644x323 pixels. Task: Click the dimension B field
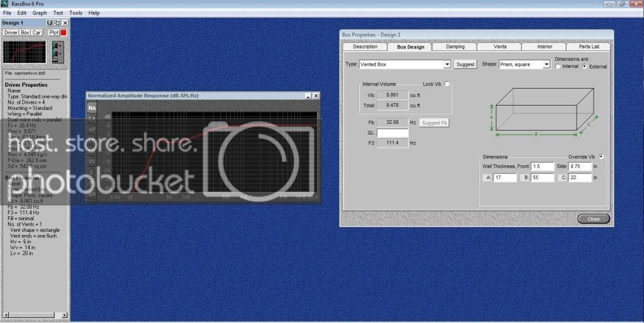543,178
